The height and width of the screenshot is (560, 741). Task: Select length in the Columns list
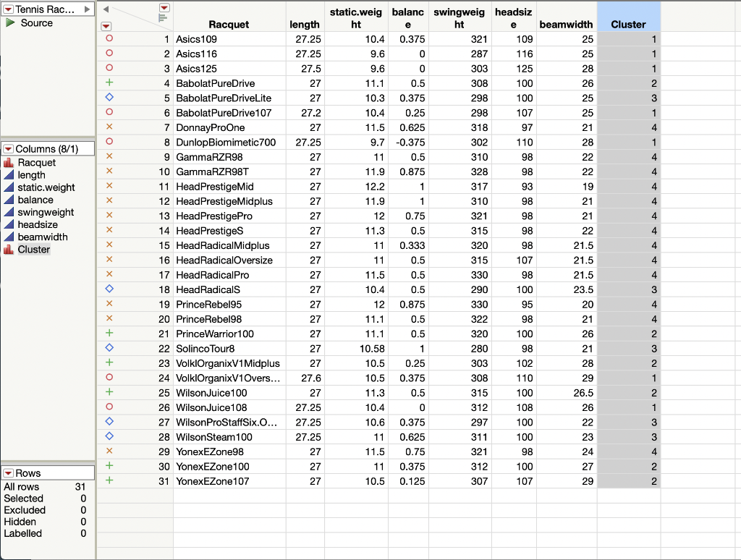point(31,175)
